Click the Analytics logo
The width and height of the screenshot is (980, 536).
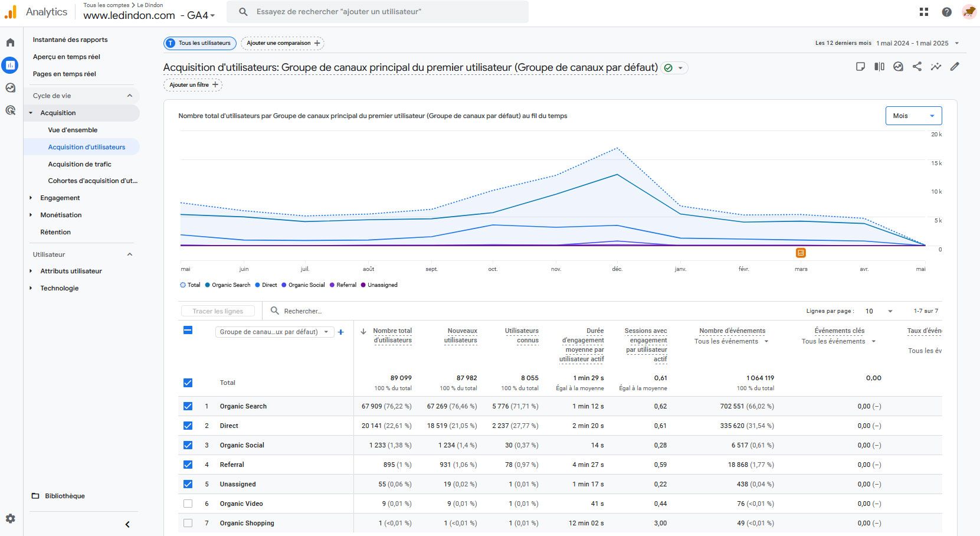tap(11, 12)
